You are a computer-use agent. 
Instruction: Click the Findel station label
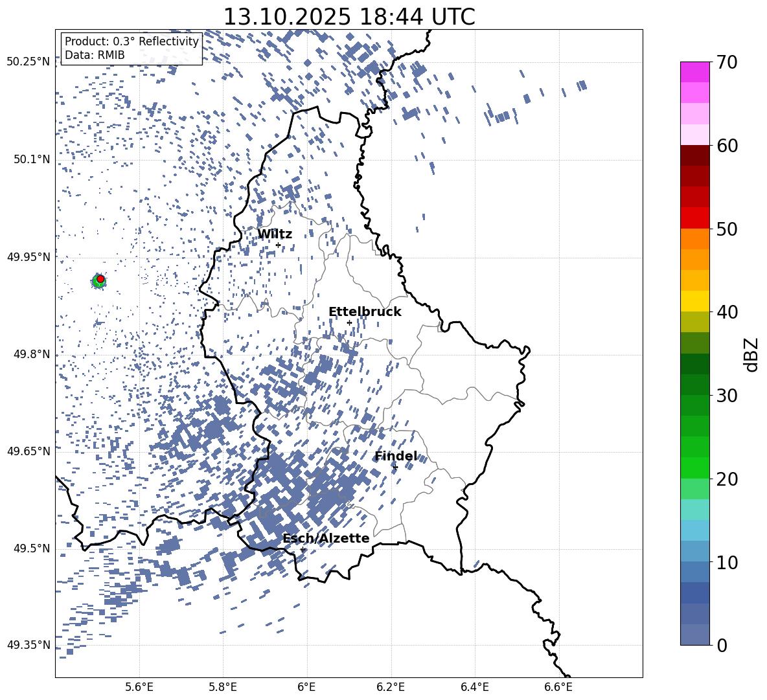[396, 457]
